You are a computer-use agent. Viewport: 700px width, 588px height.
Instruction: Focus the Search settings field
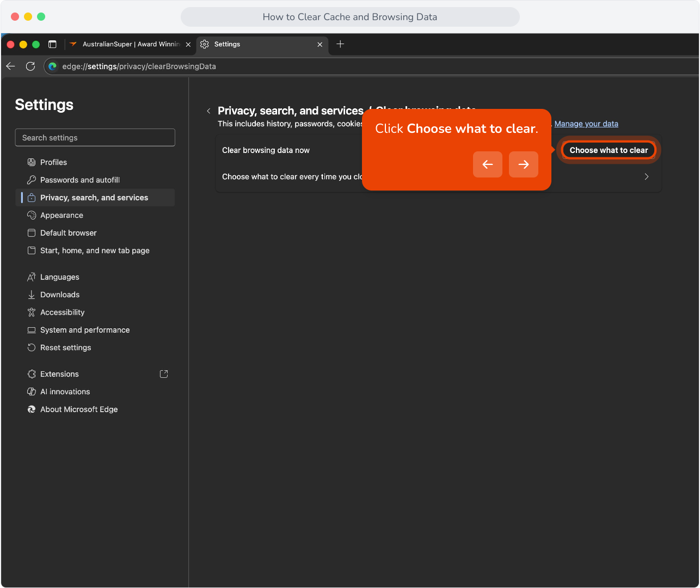[x=95, y=138]
